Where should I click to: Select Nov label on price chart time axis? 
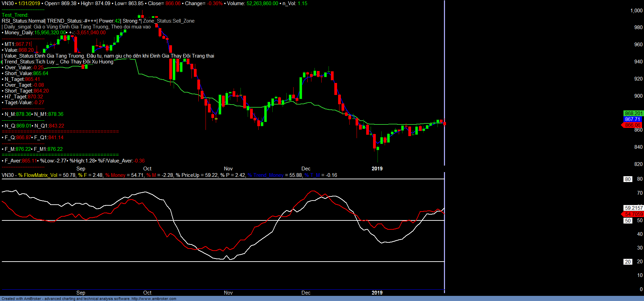coord(228,169)
